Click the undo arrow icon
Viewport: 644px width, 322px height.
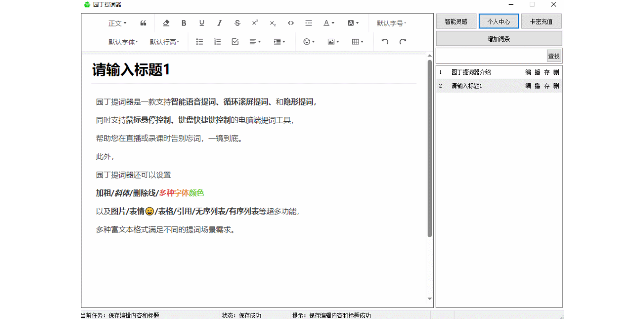(385, 42)
